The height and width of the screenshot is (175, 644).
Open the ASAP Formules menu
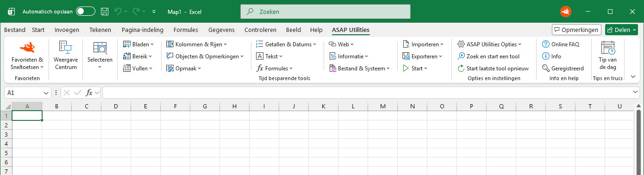(274, 69)
